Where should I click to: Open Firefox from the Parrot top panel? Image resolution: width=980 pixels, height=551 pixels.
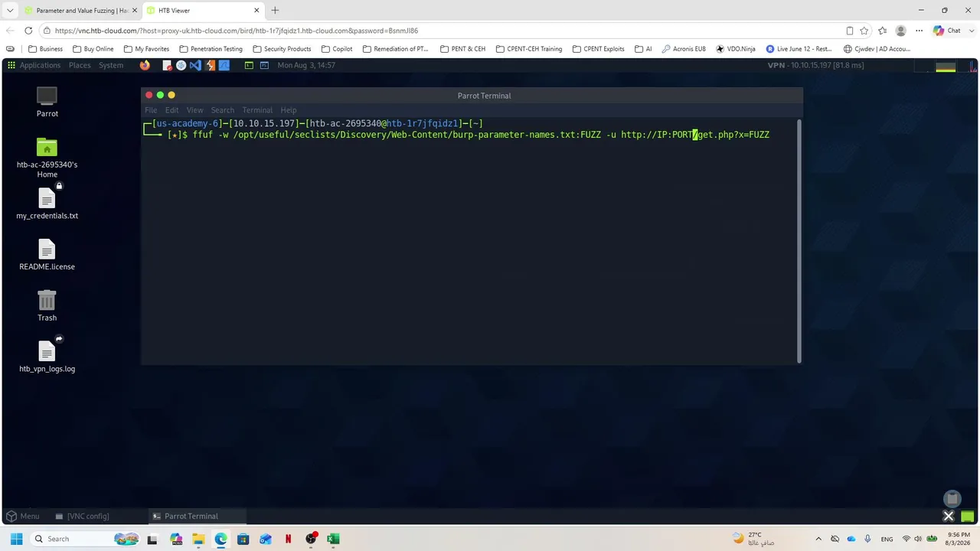[145, 66]
